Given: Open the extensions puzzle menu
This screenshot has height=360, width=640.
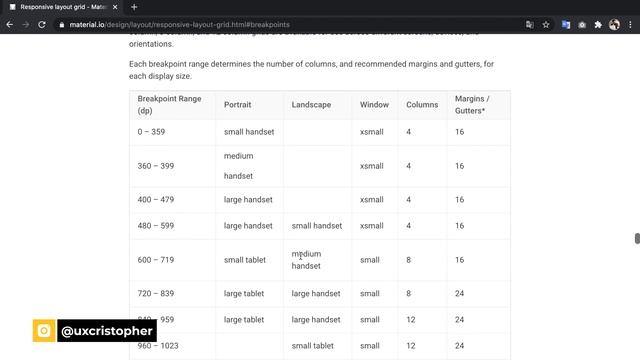Looking at the screenshot, I should tap(598, 24).
